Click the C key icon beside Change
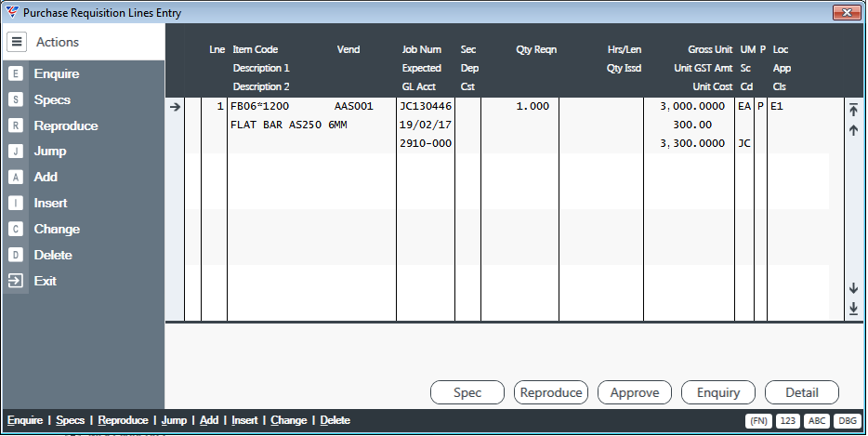868x436 pixels. (16, 229)
